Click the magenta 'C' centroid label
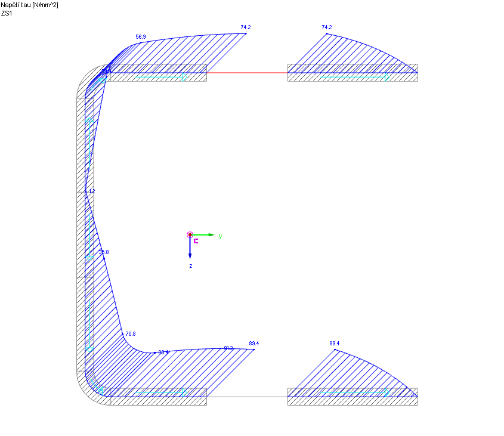This screenshot has height=436, width=504. (196, 241)
